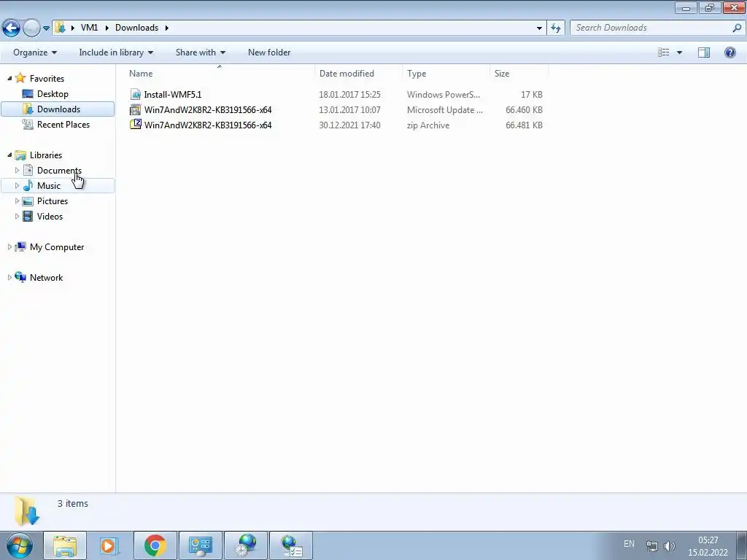
Task: Open the Share with menu
Action: pos(200,52)
